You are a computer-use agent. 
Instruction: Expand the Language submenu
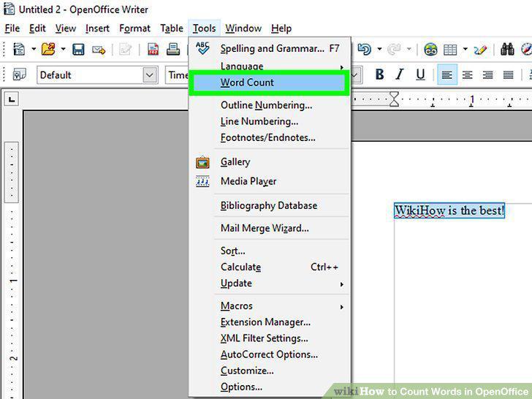tap(270, 66)
